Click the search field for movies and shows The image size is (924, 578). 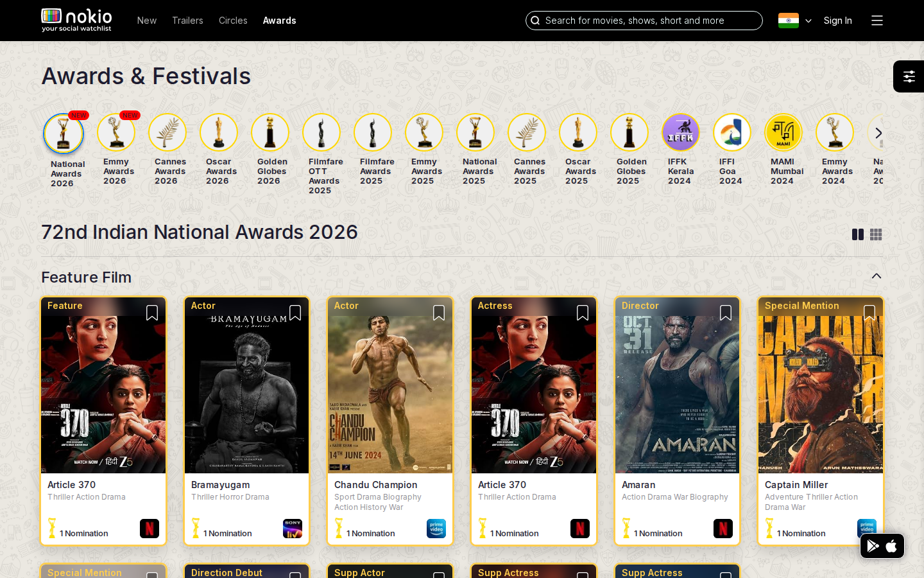pos(644,21)
